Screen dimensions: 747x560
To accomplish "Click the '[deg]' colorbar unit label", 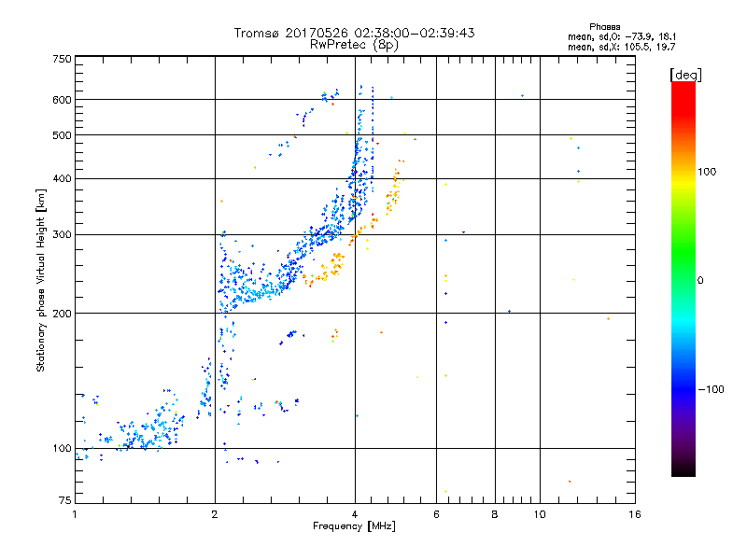I will pyautogui.click(x=685, y=75).
